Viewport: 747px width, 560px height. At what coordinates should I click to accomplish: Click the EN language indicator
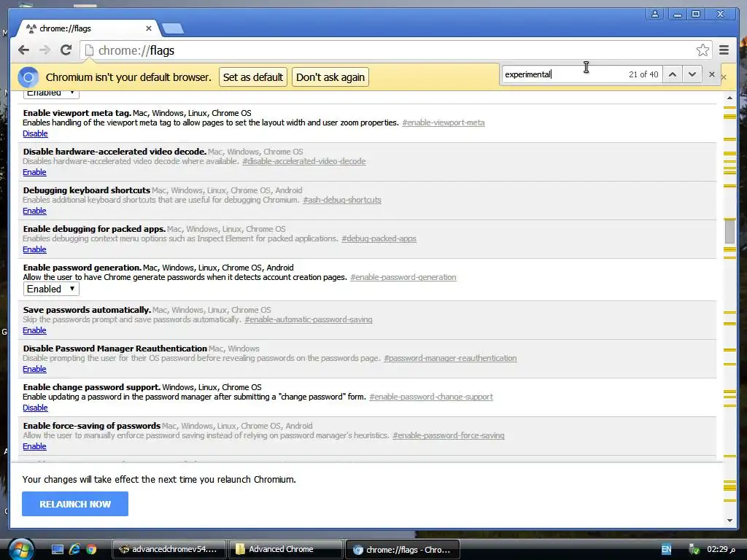[666, 550]
